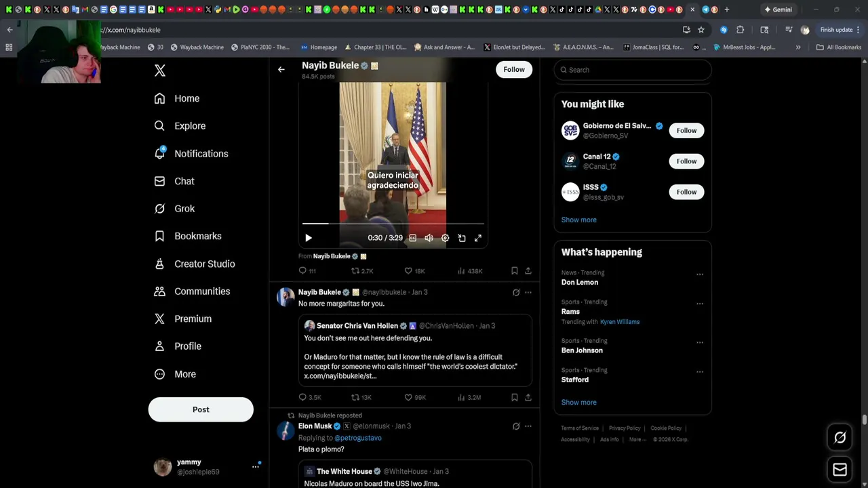Open Grok explain on margaritas post
The image size is (868, 488).
coord(516,292)
